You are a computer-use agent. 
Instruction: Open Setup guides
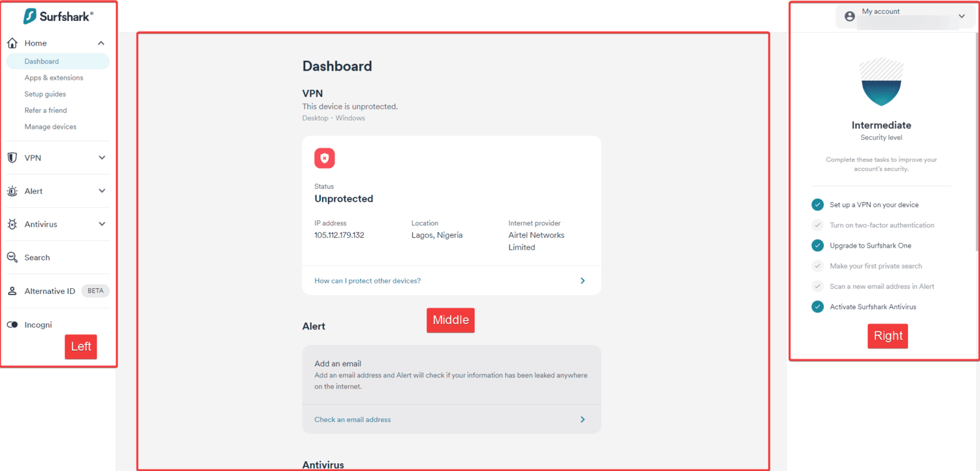coord(45,94)
